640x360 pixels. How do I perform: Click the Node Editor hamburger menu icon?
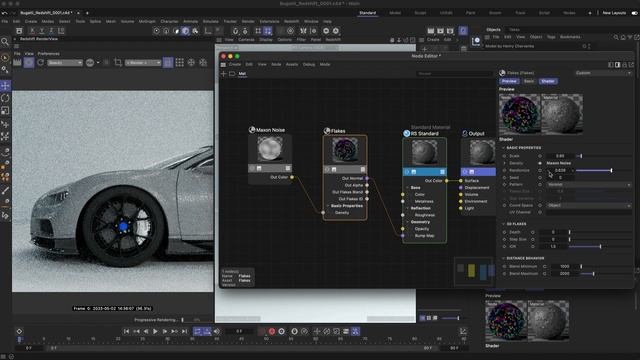(223, 64)
